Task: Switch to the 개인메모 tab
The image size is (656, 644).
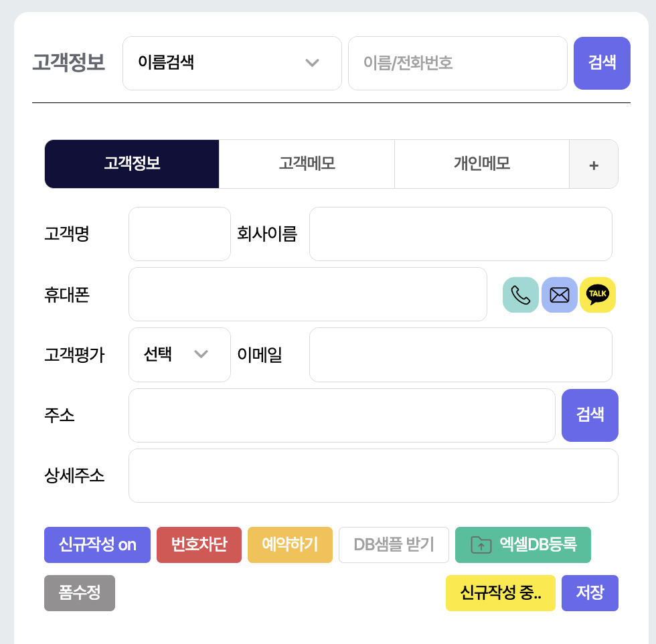Action: click(481, 164)
